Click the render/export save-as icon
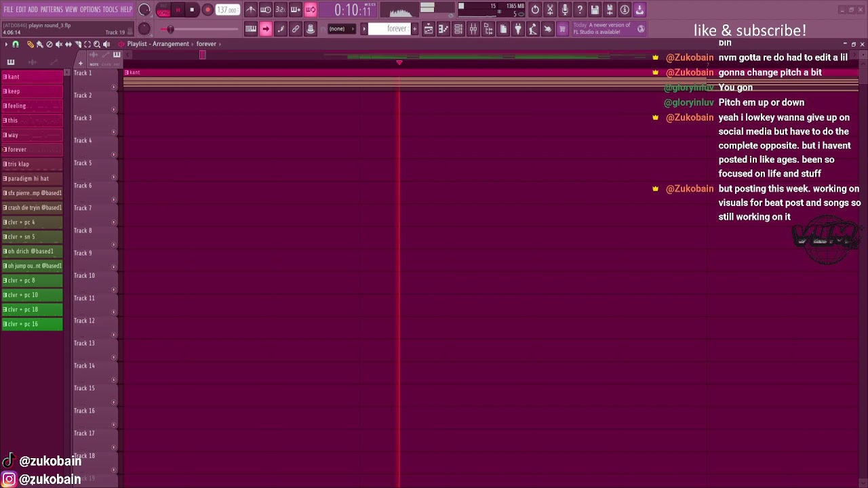 click(x=610, y=9)
